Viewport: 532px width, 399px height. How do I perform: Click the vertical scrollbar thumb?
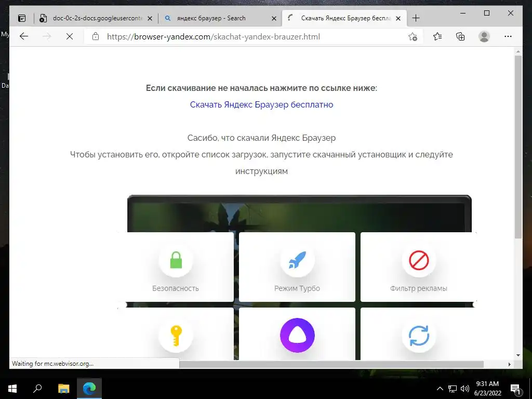click(518, 147)
